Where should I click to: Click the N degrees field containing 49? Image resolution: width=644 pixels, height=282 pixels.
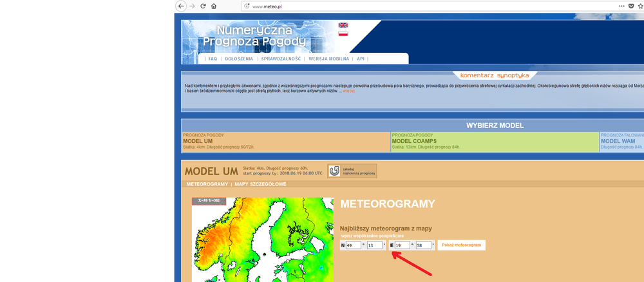coord(353,245)
